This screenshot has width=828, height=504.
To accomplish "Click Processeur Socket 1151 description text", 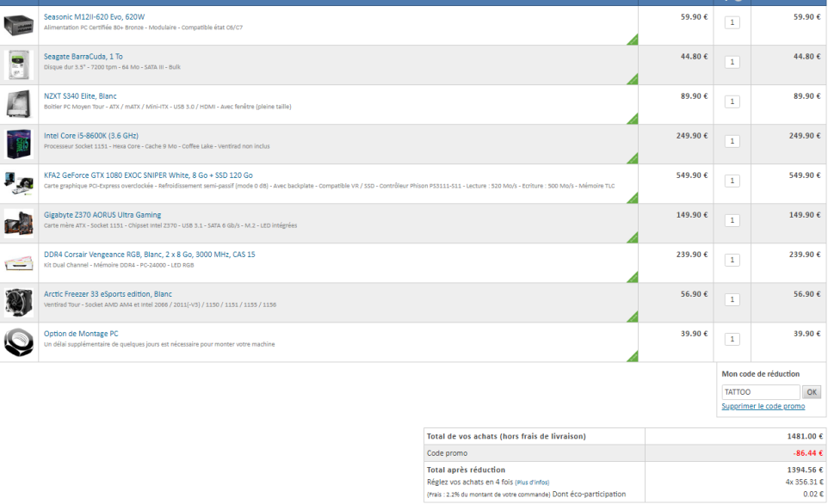I will coord(157,146).
